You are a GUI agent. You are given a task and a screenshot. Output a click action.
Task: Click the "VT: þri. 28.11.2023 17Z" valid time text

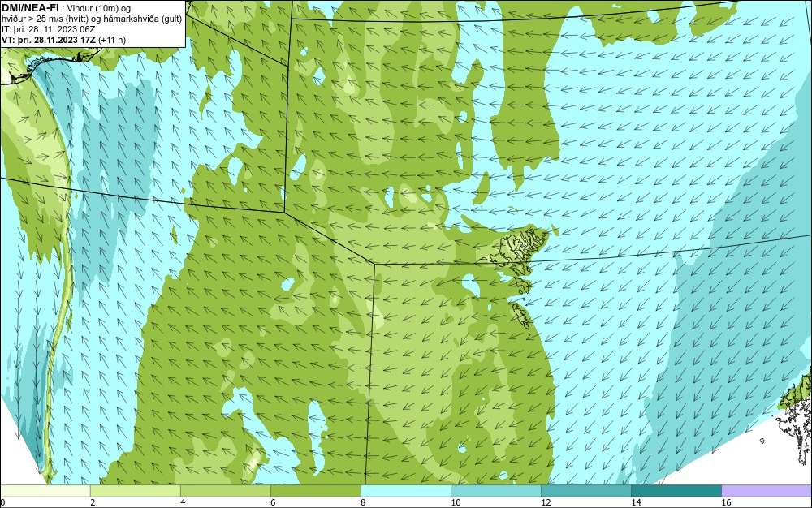point(49,40)
